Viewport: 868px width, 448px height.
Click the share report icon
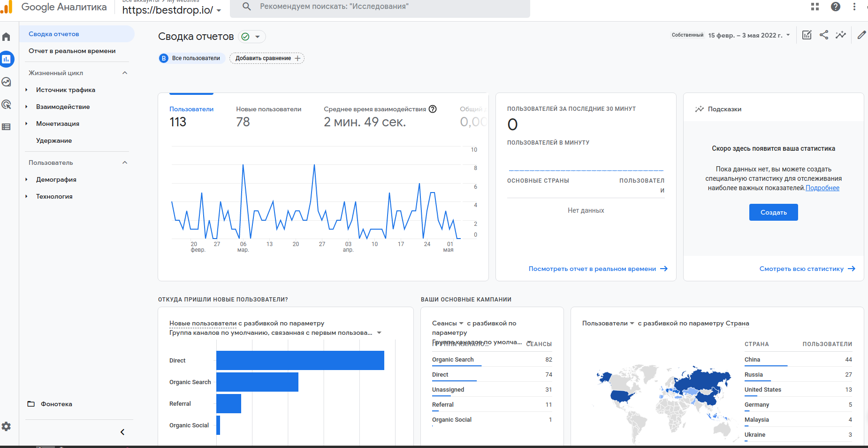[x=824, y=35]
